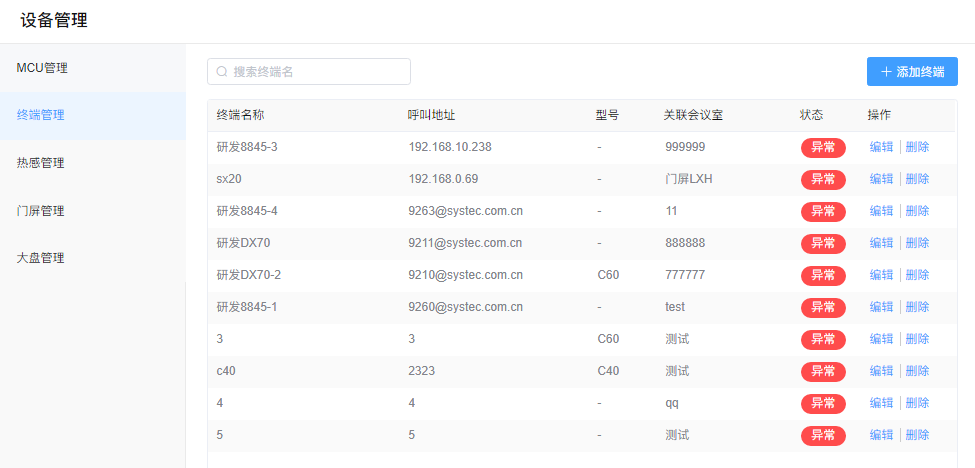Click the 异常 status badge for c40
Image resolution: width=975 pixels, height=468 pixels.
(x=823, y=372)
